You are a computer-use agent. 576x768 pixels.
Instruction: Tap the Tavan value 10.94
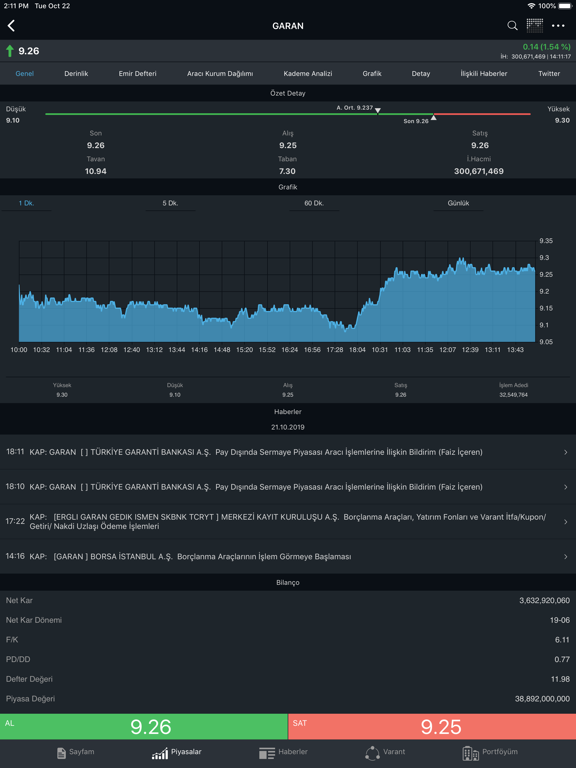[96, 171]
